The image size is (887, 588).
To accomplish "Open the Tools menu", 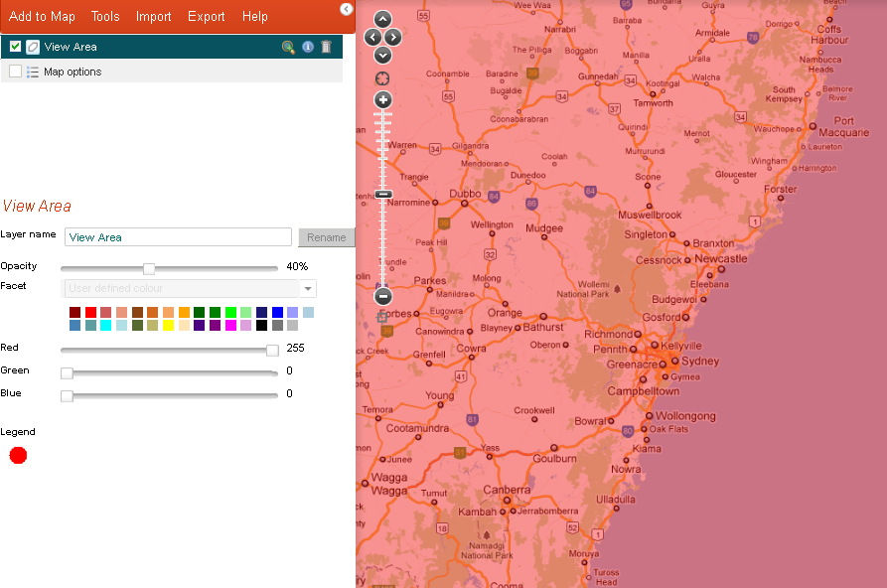I will [x=105, y=17].
